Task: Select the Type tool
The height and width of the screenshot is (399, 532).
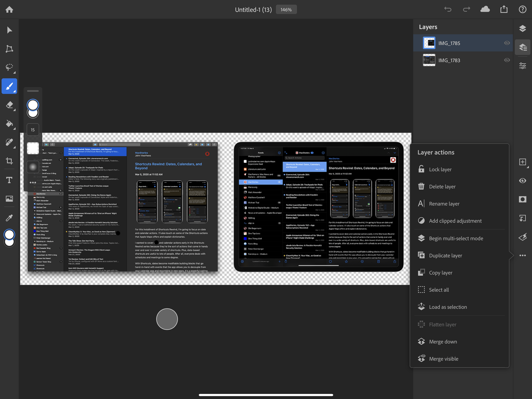Action: click(9, 180)
